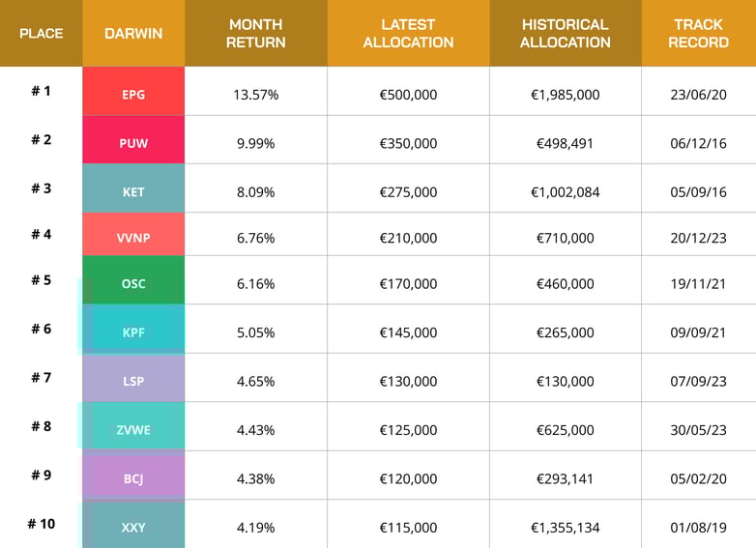Open the BCJ darwin purple tile

[133, 477]
